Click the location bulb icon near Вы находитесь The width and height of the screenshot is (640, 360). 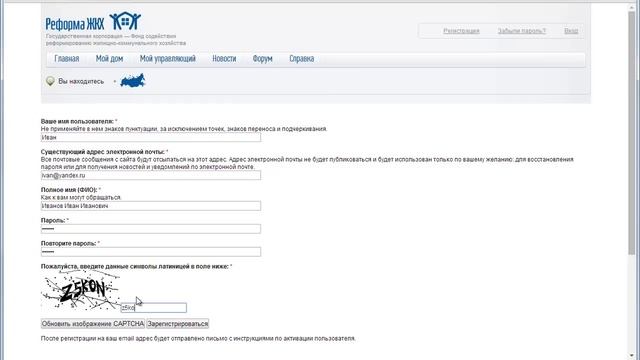pos(50,81)
